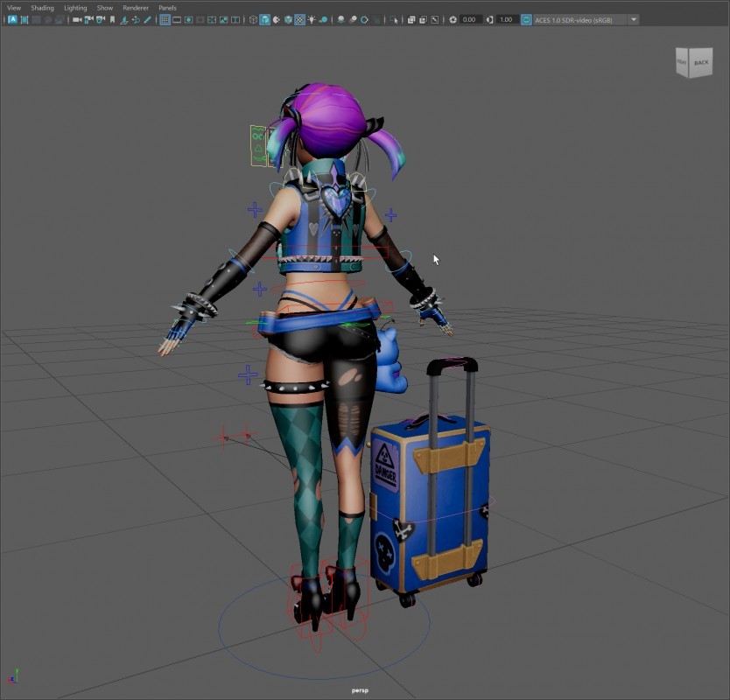Toggle the viewport grid display
730x700 pixels.
pyautogui.click(x=165, y=19)
